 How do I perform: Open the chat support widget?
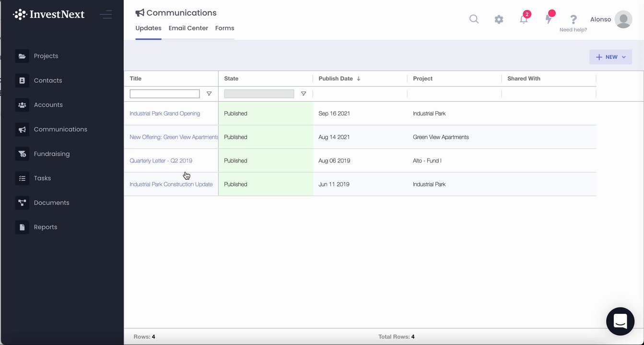click(620, 321)
